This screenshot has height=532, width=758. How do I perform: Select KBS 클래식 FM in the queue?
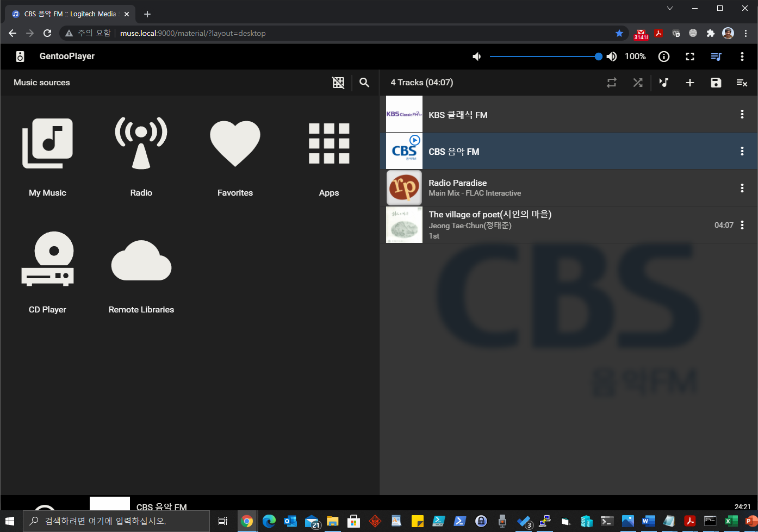(569, 114)
